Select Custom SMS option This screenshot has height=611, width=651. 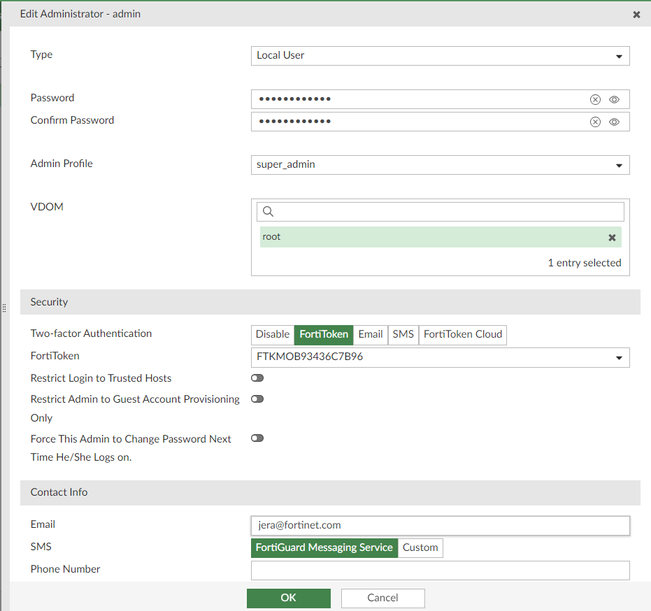coord(420,548)
